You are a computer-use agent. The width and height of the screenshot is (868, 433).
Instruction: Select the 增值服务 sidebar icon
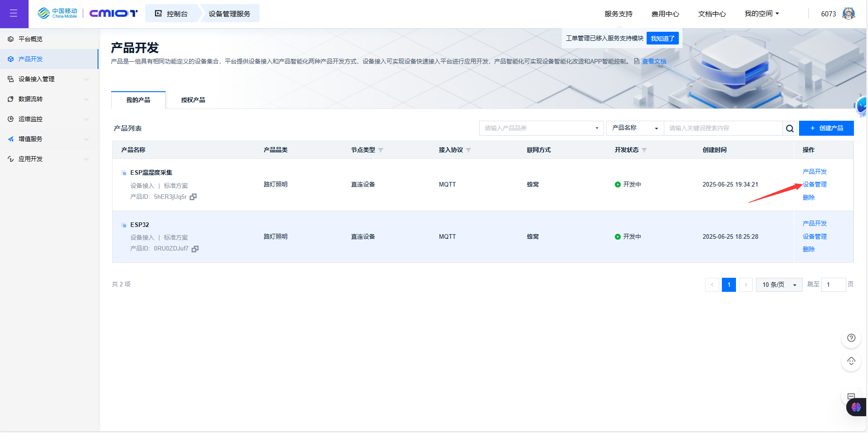coord(10,139)
